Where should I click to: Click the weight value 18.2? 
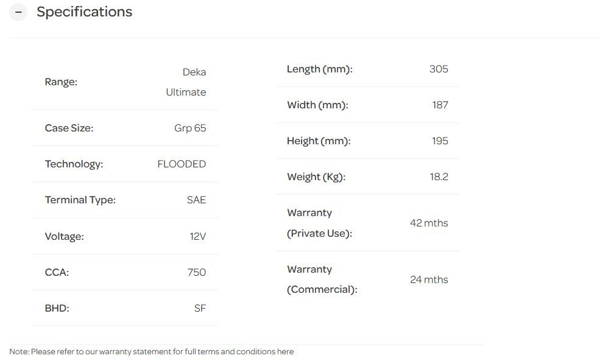point(439,177)
